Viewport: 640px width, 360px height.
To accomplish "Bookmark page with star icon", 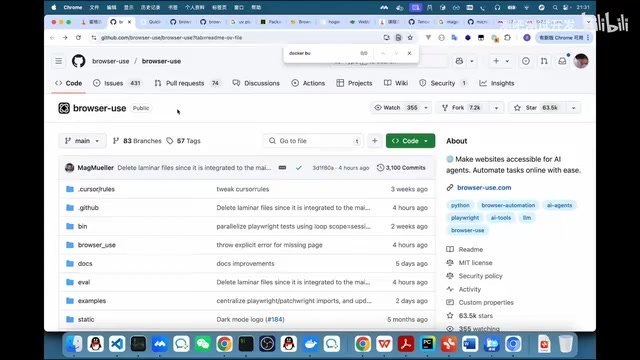I will click(410, 38).
